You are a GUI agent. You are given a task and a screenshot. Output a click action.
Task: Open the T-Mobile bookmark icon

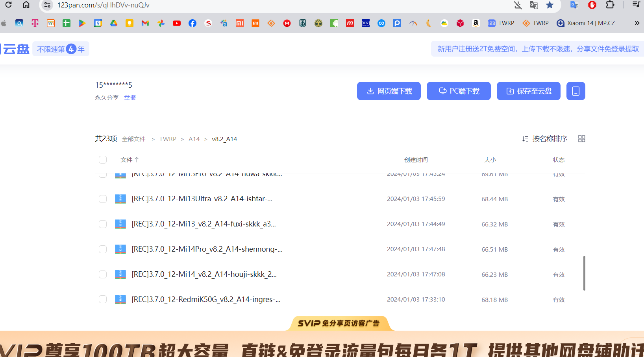[x=35, y=23]
